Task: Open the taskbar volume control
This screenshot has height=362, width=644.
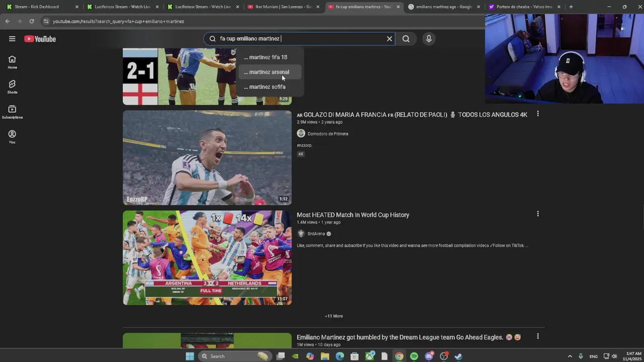Action: [x=614, y=356]
